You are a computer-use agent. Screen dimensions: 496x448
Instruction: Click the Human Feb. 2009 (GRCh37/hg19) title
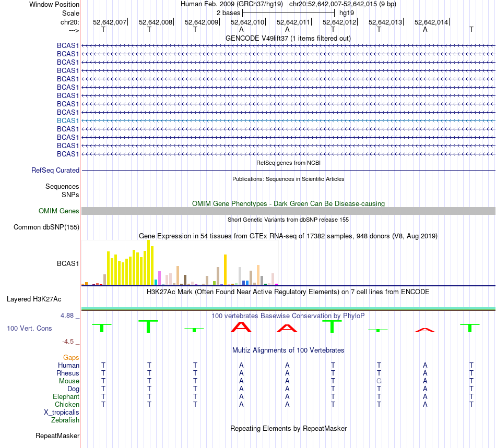coord(231,4)
